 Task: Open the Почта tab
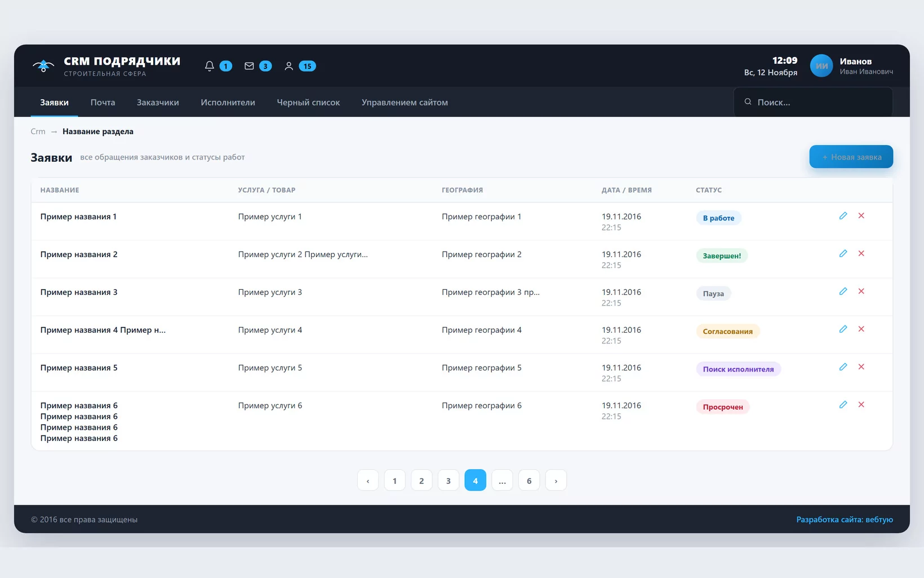click(103, 102)
